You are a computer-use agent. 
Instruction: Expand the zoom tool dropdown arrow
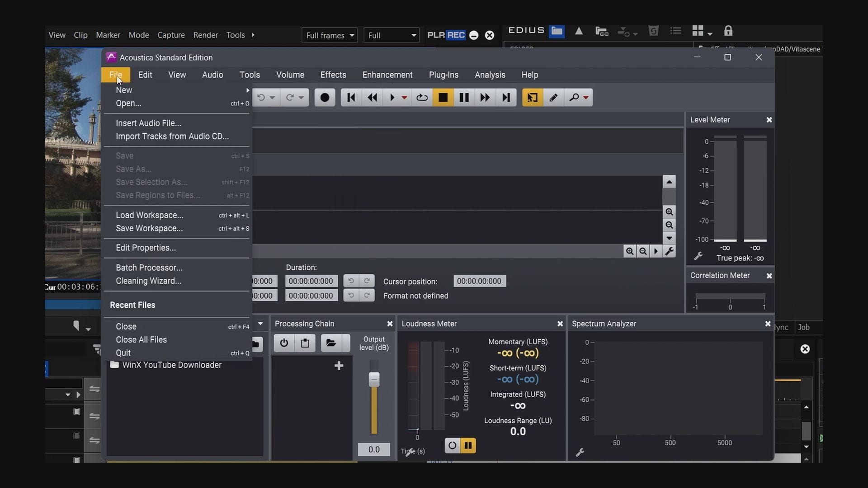[586, 98]
